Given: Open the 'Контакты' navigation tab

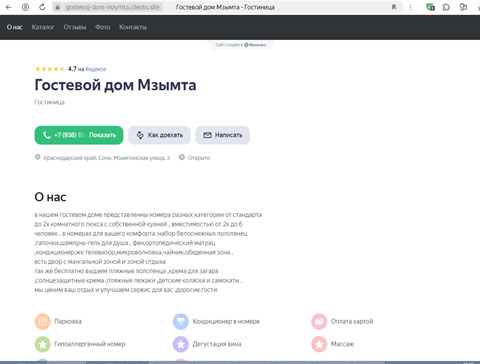Looking at the screenshot, I should [133, 27].
